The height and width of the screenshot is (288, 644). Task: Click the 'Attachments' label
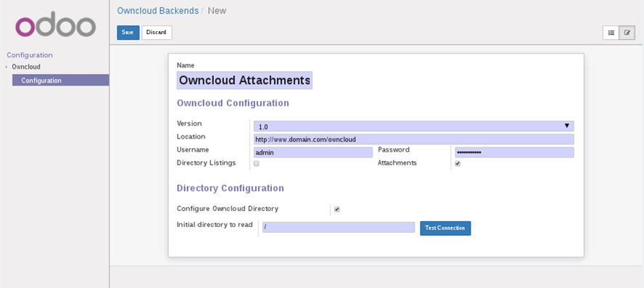point(397,163)
